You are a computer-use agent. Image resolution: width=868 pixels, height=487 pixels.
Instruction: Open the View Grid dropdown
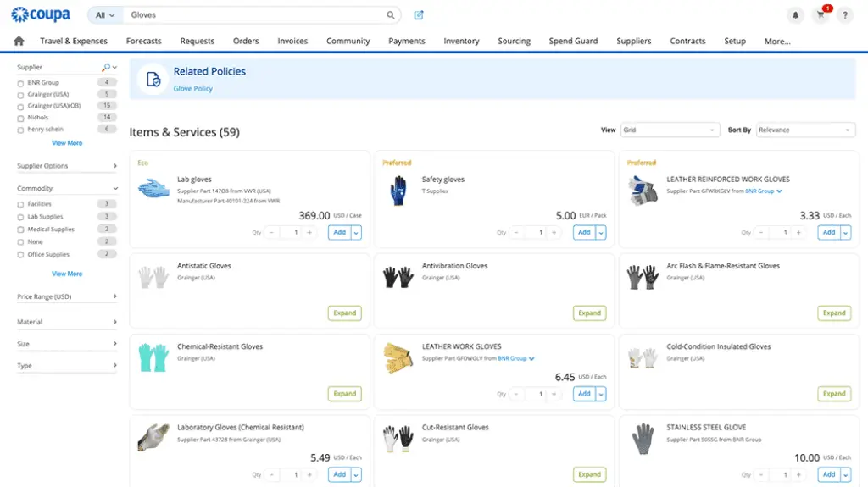(x=670, y=130)
